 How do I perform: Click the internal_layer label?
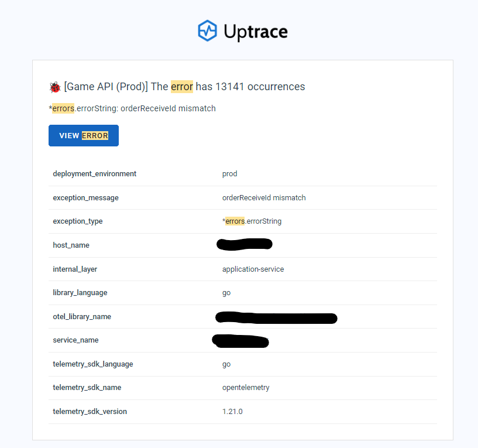tap(75, 269)
